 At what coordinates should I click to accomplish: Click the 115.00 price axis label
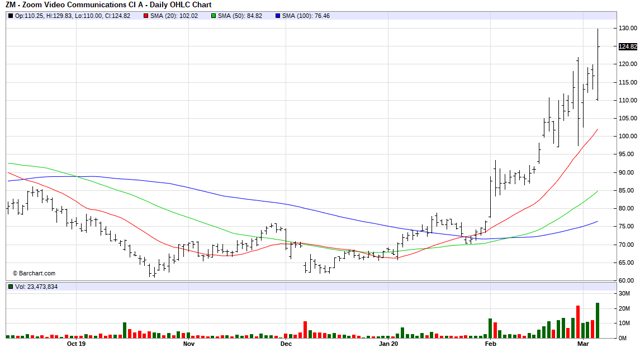click(x=628, y=82)
